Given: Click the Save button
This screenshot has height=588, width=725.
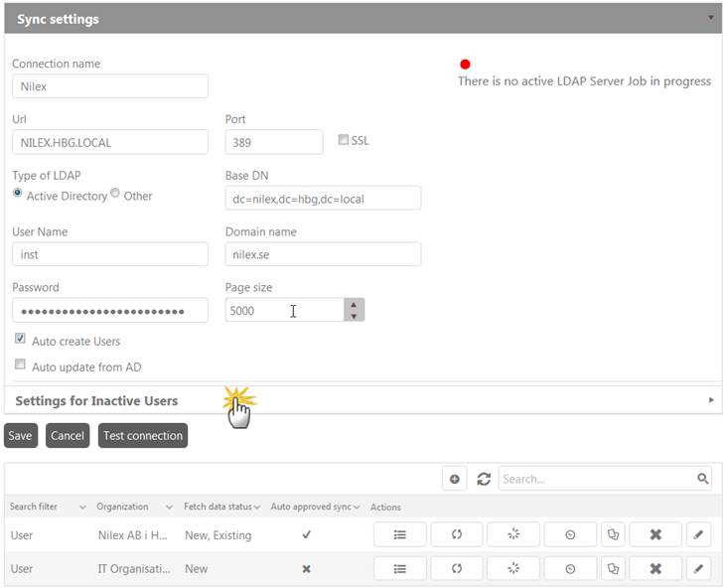Looking at the screenshot, I should pos(21,436).
